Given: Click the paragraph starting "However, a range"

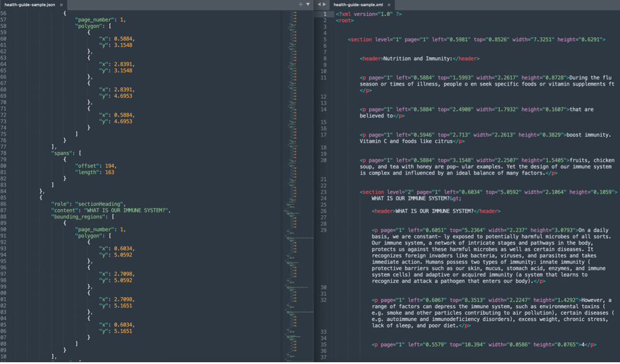Looking at the screenshot, I should pyautogui.click(x=492, y=313).
